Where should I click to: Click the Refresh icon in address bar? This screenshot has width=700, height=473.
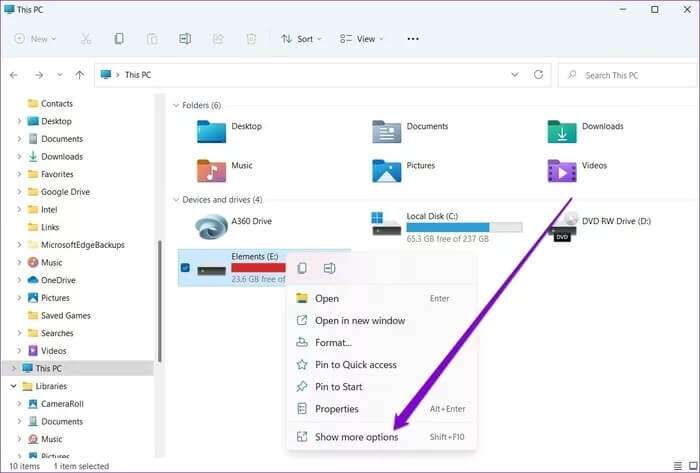pyautogui.click(x=538, y=75)
